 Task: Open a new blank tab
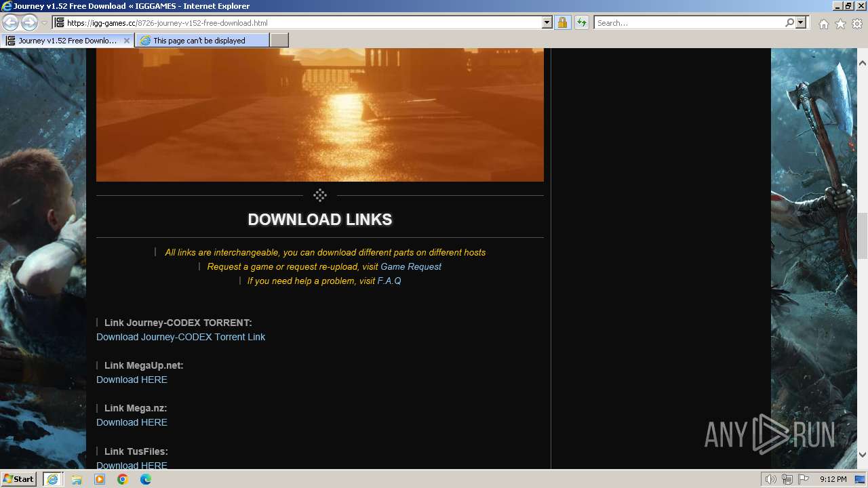pyautogui.click(x=279, y=41)
